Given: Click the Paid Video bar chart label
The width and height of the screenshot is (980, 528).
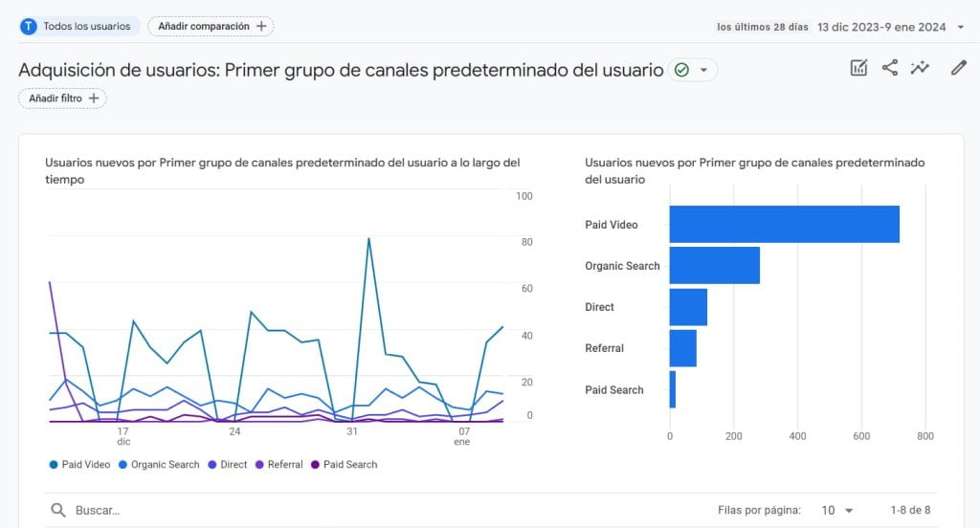Looking at the screenshot, I should tap(612, 225).
